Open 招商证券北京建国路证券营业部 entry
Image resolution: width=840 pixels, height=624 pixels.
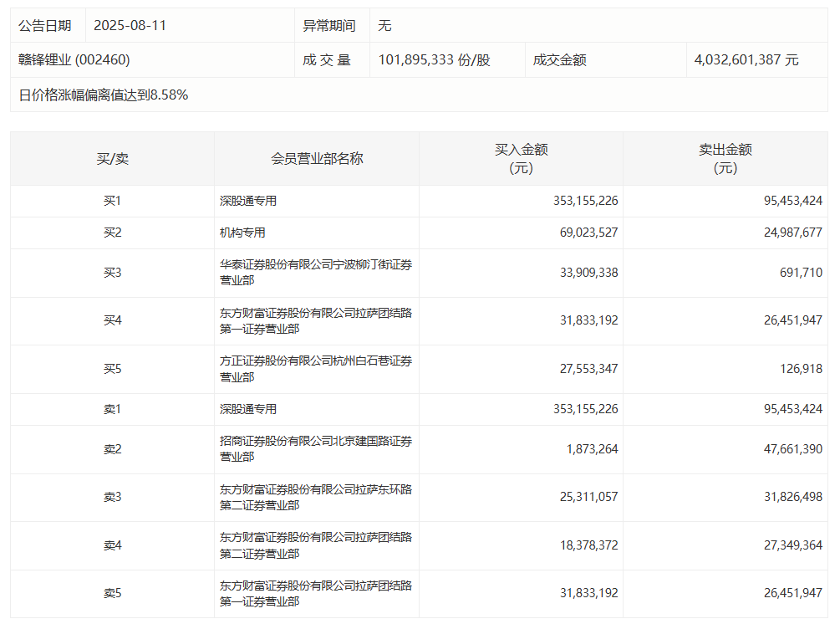tap(315, 449)
